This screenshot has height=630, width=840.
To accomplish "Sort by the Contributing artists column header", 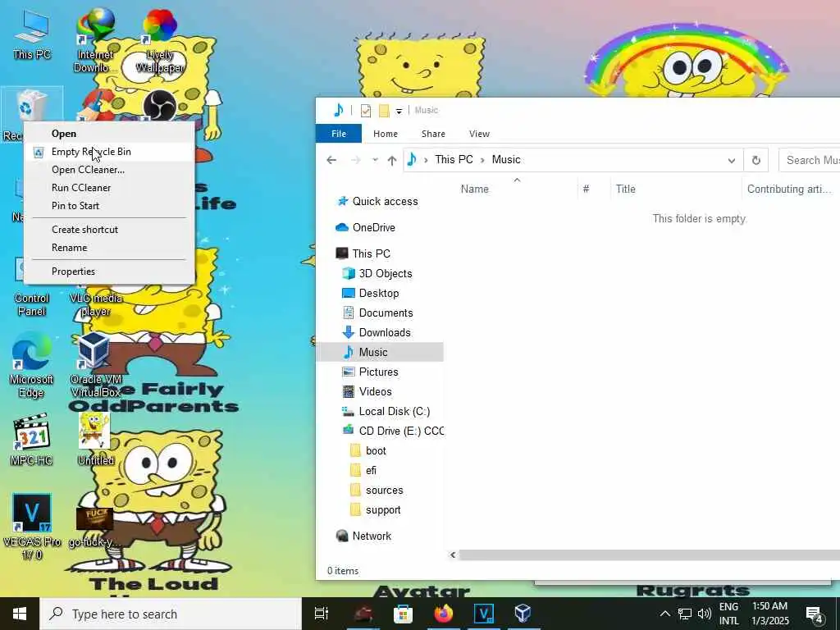I will tap(791, 189).
